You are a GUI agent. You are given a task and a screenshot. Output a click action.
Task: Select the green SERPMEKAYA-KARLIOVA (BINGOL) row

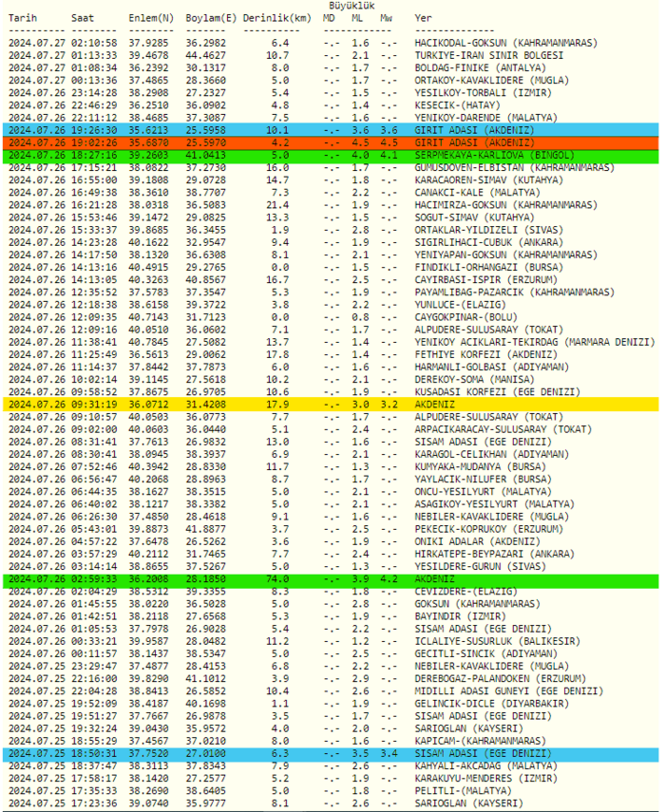[332, 154]
